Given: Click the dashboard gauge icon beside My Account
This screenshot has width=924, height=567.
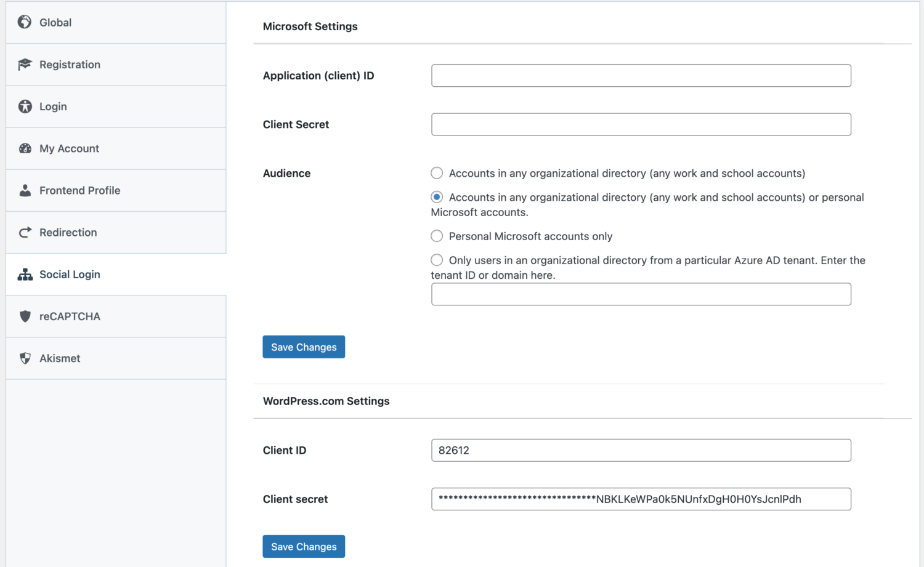Looking at the screenshot, I should [x=25, y=148].
